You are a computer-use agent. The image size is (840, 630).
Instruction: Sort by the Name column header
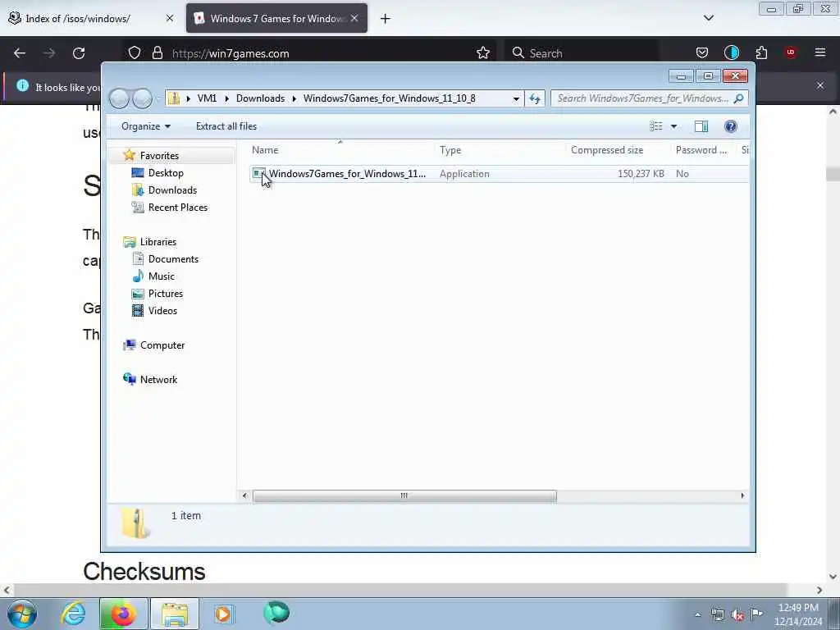(x=265, y=150)
